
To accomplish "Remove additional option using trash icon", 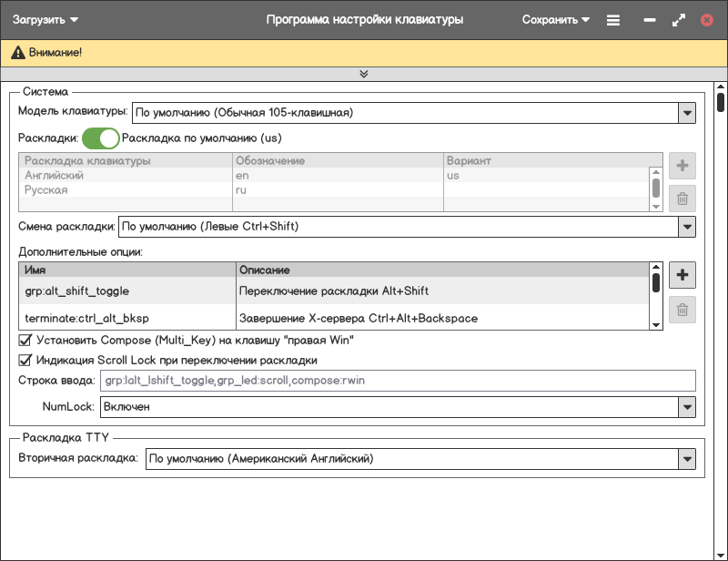I will [682, 310].
